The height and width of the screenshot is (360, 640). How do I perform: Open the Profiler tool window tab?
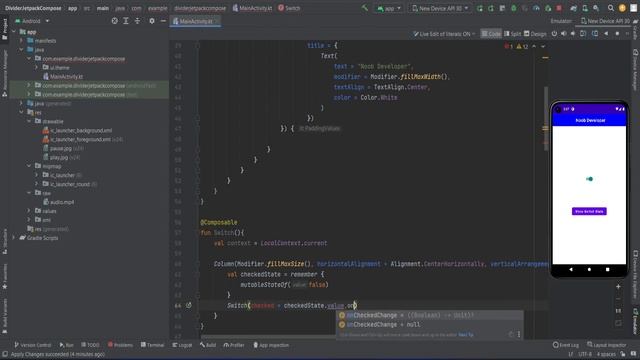(234, 345)
